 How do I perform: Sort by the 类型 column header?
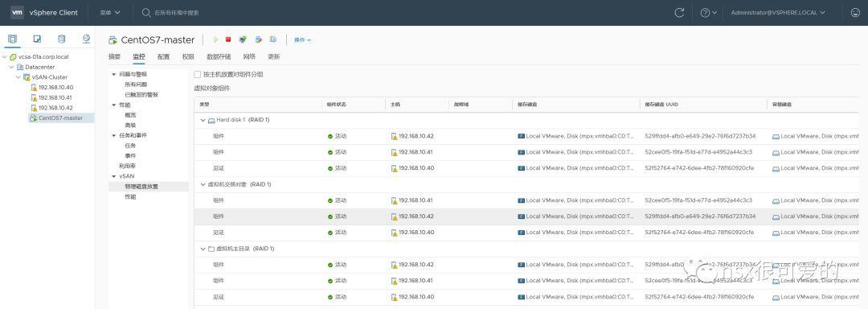click(204, 104)
